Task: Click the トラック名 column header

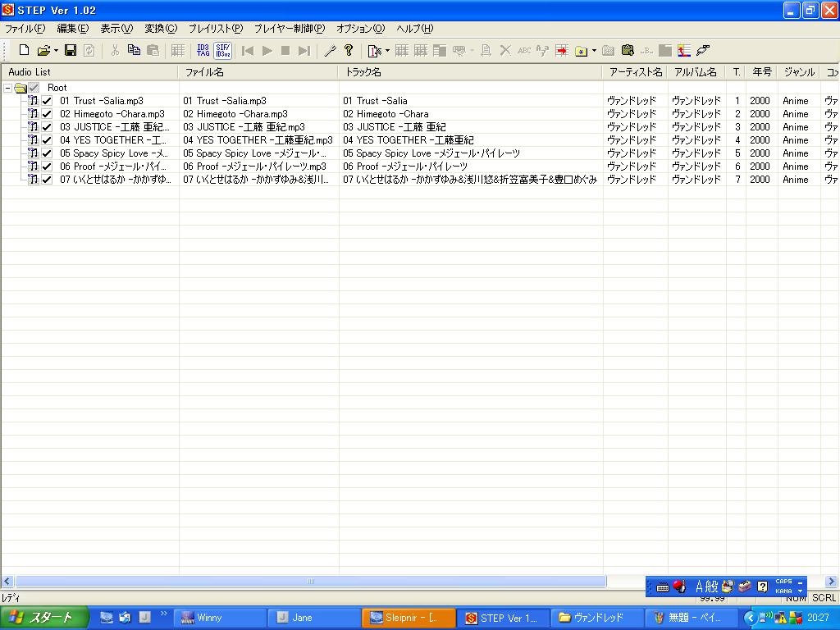Action: (470, 72)
